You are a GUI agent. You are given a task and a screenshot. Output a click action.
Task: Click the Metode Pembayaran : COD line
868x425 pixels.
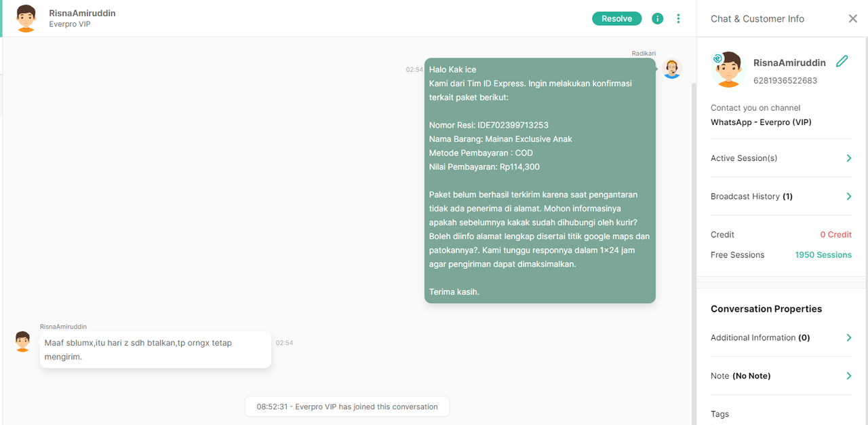point(481,153)
